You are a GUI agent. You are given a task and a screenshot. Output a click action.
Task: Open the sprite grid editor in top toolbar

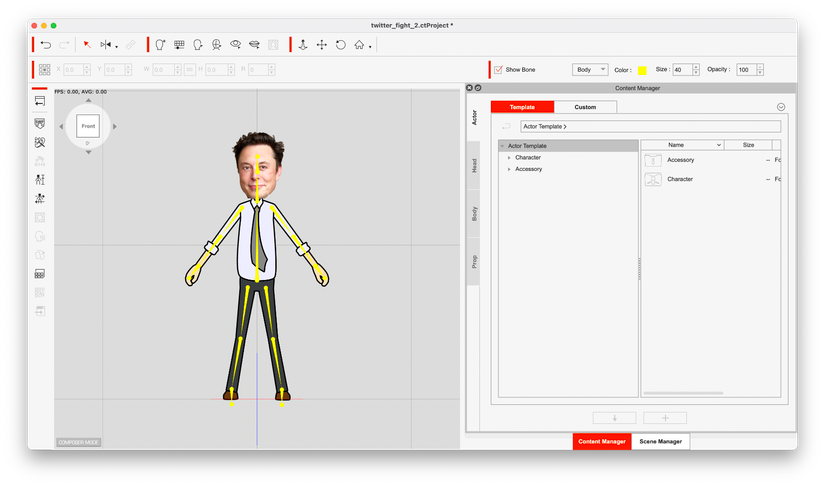tap(179, 45)
